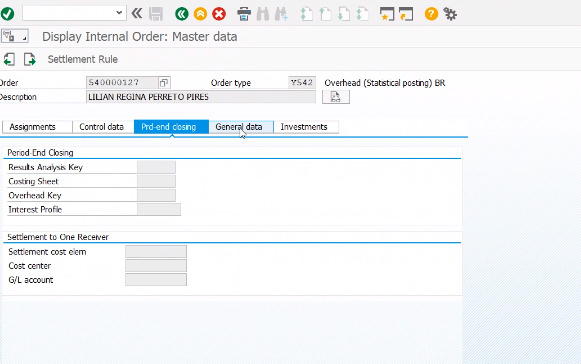This screenshot has width=581, height=364.
Task: Open the Customize Local Layout gear icon
Action: [450, 14]
